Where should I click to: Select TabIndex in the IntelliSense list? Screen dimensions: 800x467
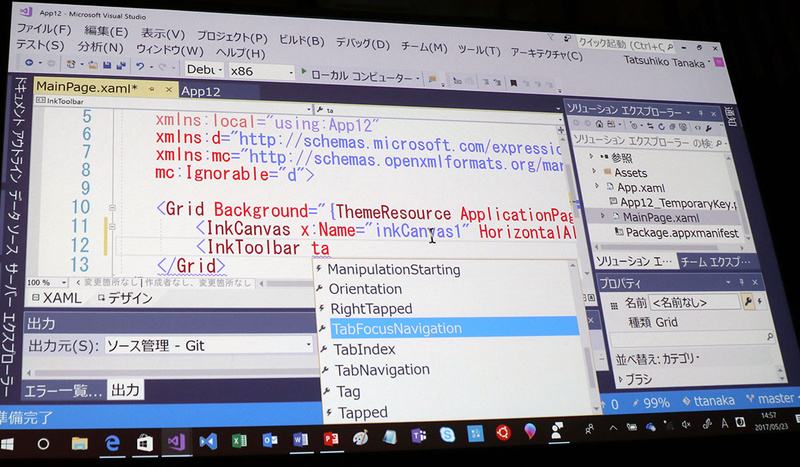point(364,350)
